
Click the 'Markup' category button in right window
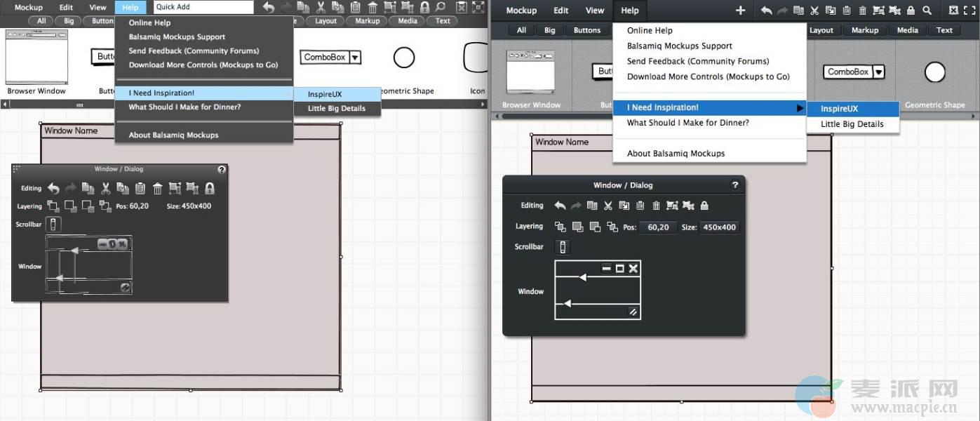pyautogui.click(x=864, y=30)
